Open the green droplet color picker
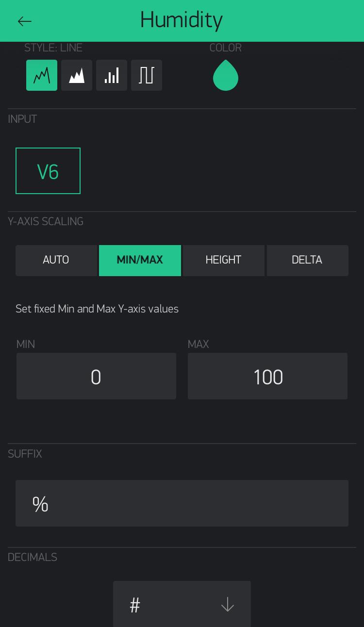This screenshot has height=627, width=364. pos(226,75)
